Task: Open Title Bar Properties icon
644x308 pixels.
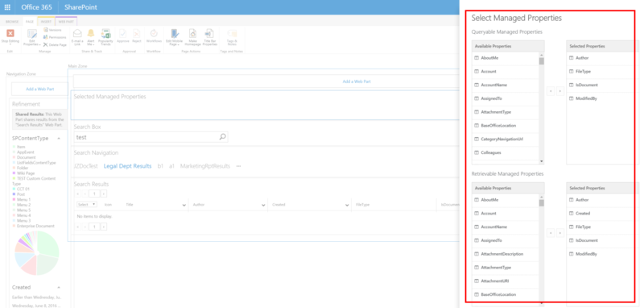Action: 209,34
